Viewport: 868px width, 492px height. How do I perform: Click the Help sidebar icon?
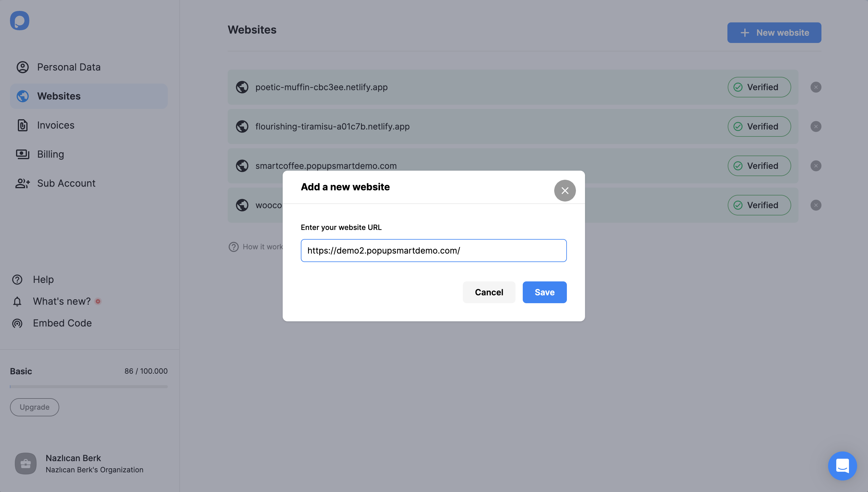[x=17, y=279]
